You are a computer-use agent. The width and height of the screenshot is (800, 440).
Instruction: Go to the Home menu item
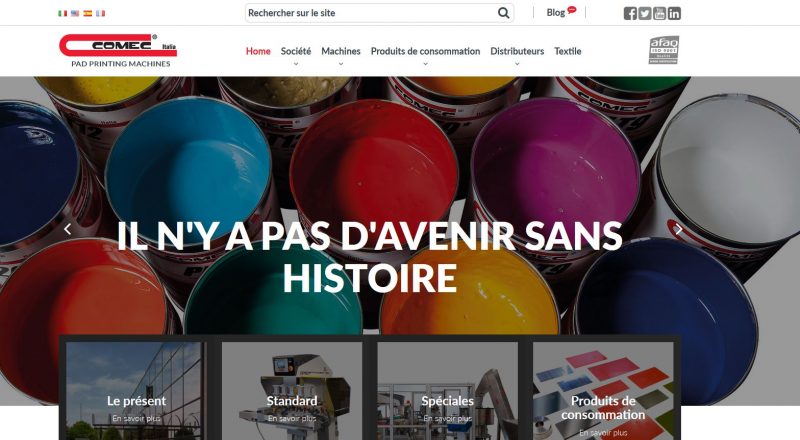pyautogui.click(x=258, y=51)
